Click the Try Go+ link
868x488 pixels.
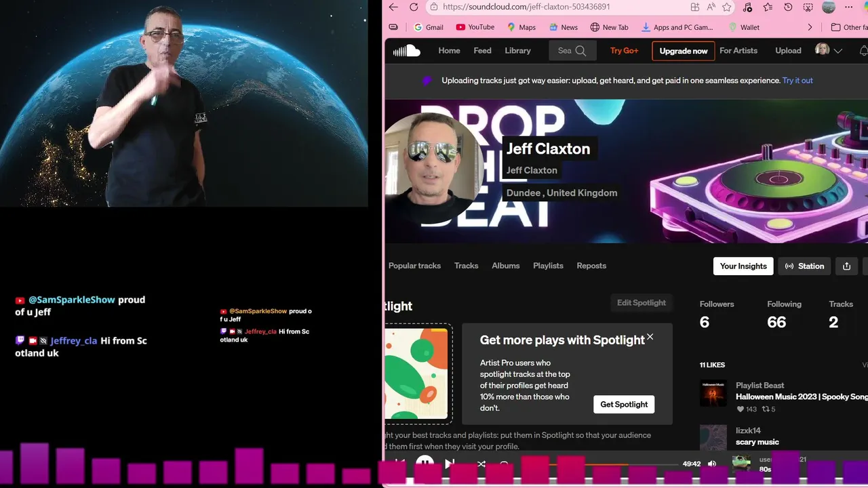624,51
